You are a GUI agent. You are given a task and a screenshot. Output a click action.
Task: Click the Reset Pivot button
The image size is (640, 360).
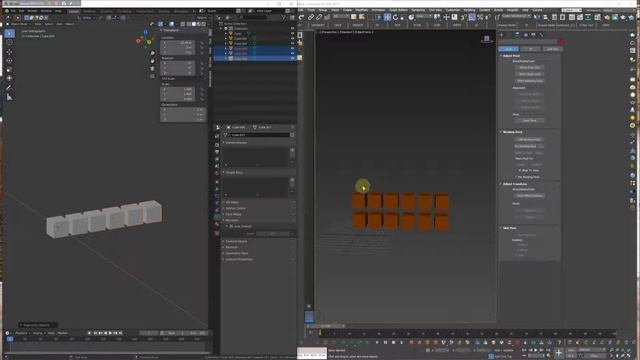pyautogui.click(x=529, y=120)
